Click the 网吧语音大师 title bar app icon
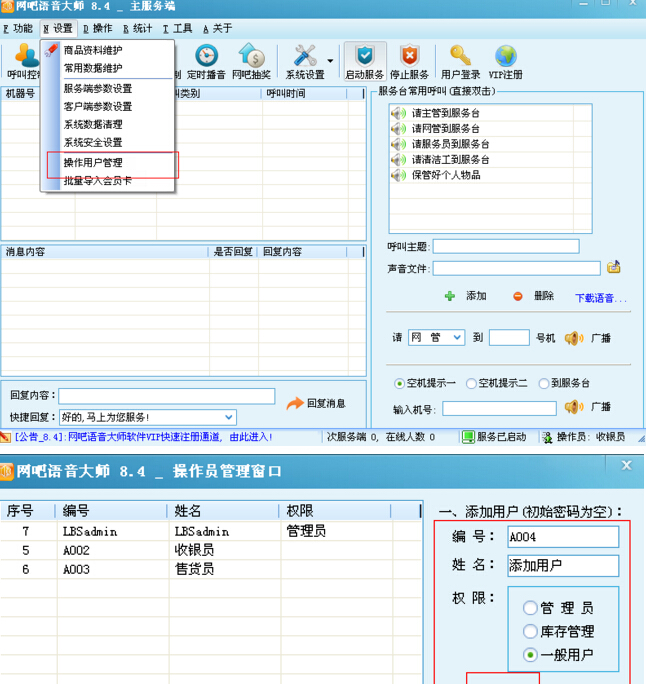This screenshot has width=646, height=684. point(7,6)
